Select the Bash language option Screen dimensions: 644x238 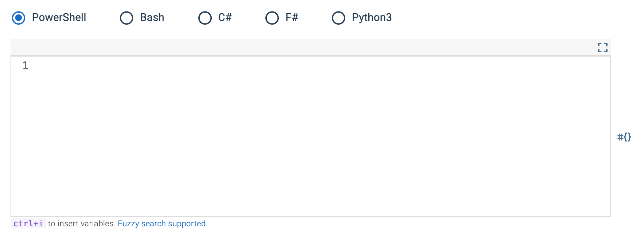(x=126, y=18)
